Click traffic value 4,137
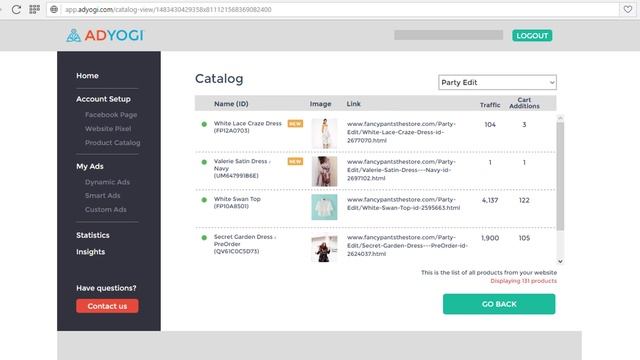640x360 pixels. (490, 200)
